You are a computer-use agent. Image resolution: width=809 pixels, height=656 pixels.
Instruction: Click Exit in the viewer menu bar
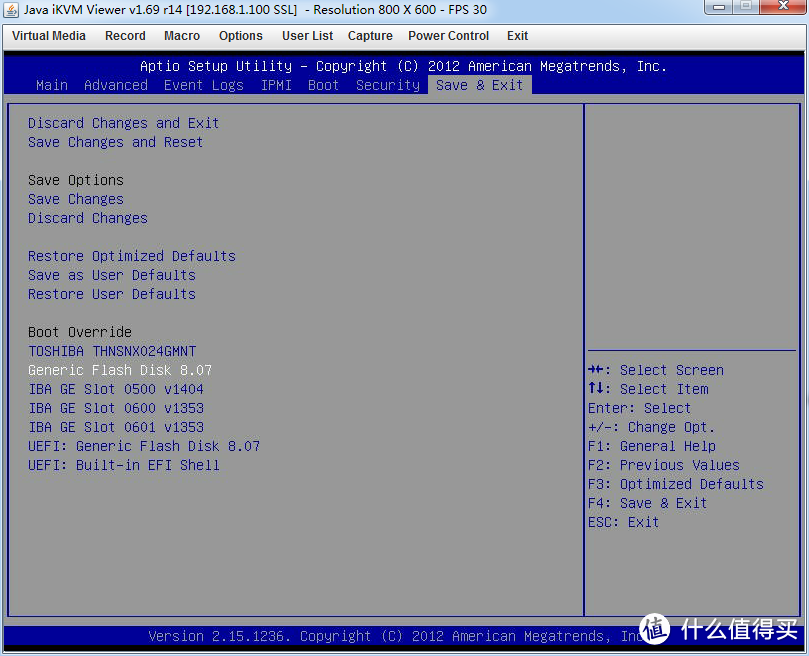coord(517,36)
